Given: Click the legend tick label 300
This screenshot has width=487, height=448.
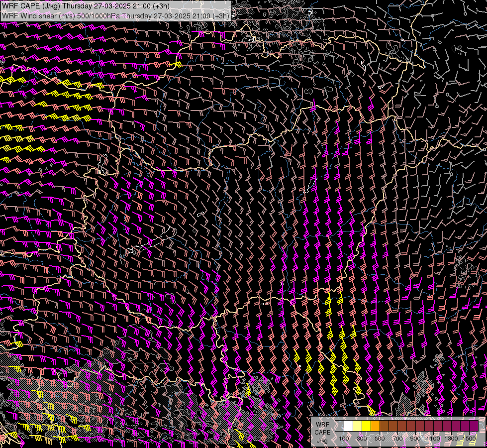Looking at the screenshot, I should pyautogui.click(x=362, y=439).
